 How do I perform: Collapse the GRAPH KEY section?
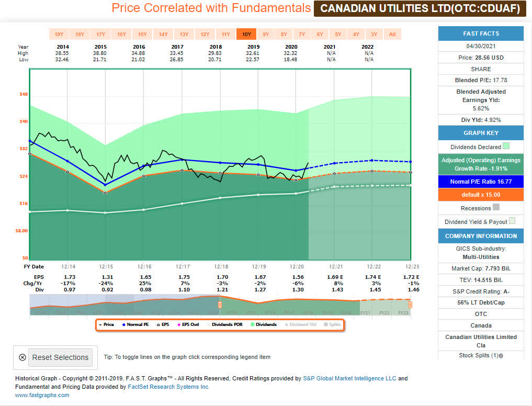480,133
